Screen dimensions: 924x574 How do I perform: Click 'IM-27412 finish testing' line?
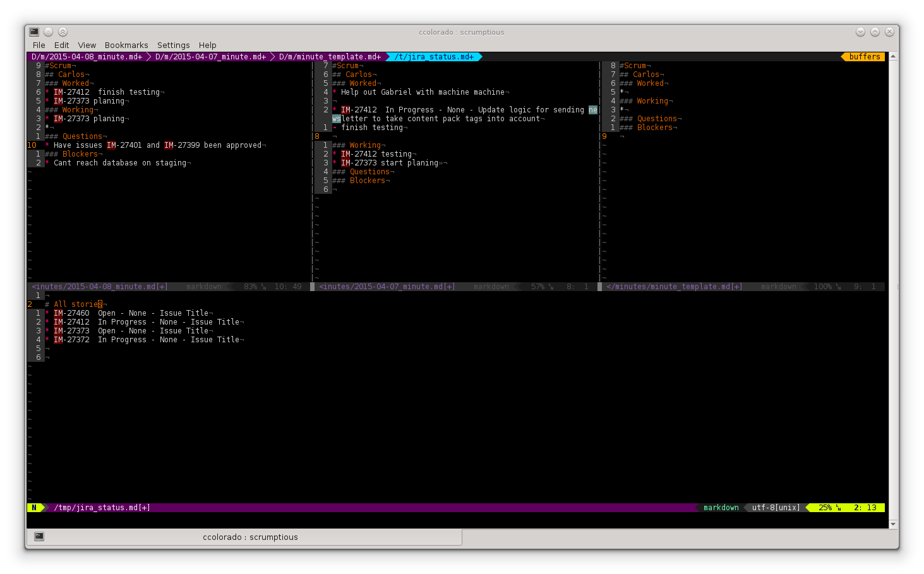(x=104, y=92)
